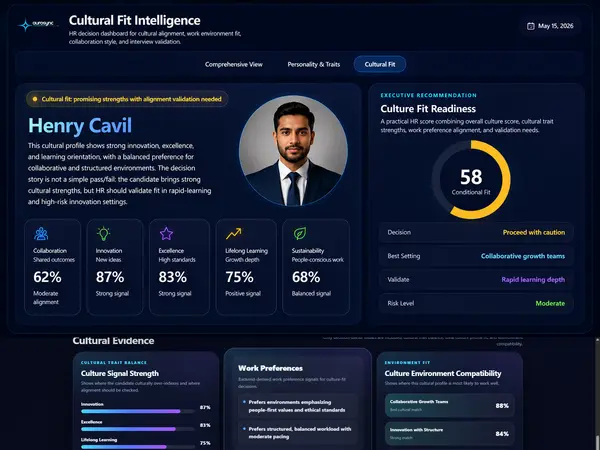
Task: Click the page vertical scrollbar
Action: [x=597, y=393]
